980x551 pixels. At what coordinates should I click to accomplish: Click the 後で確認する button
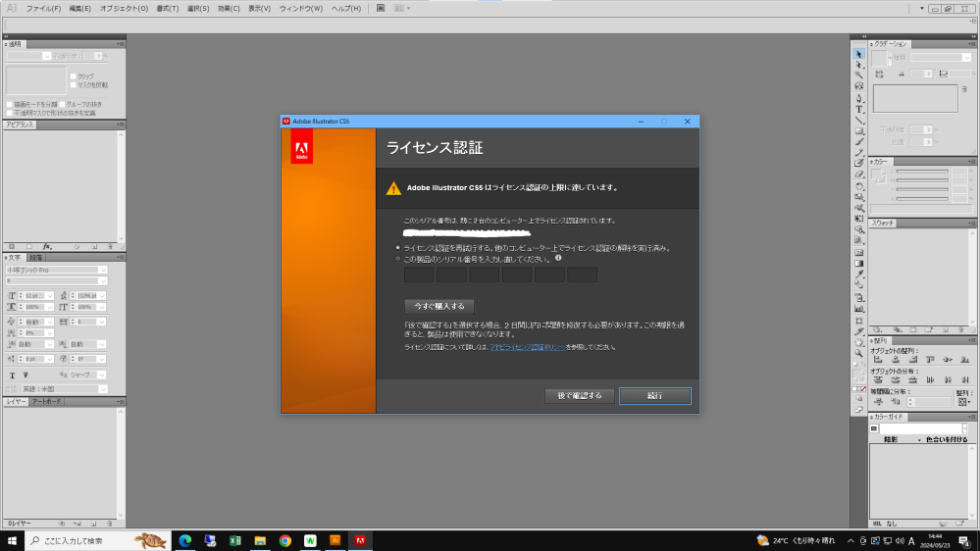[x=580, y=395]
